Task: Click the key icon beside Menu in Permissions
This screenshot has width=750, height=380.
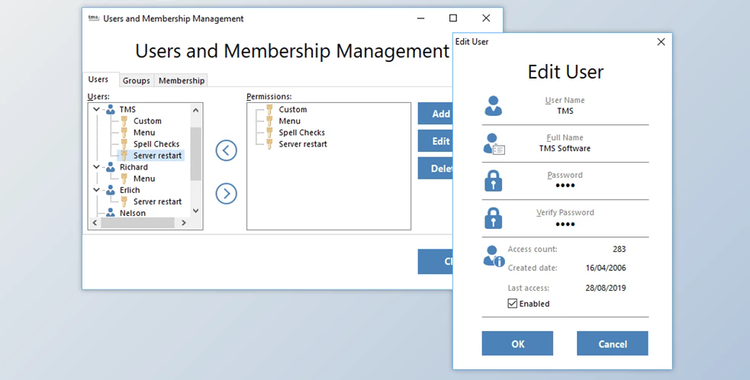Action: (x=270, y=121)
